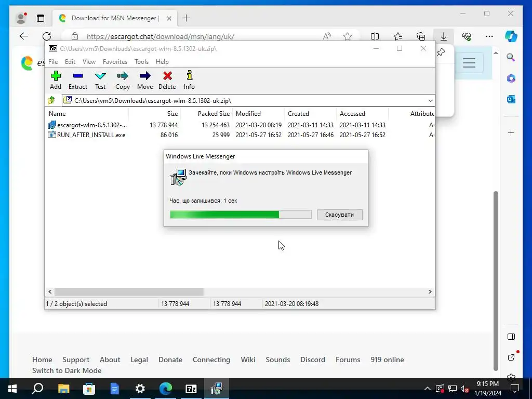Open the 7-Zip View menu

coord(89,62)
